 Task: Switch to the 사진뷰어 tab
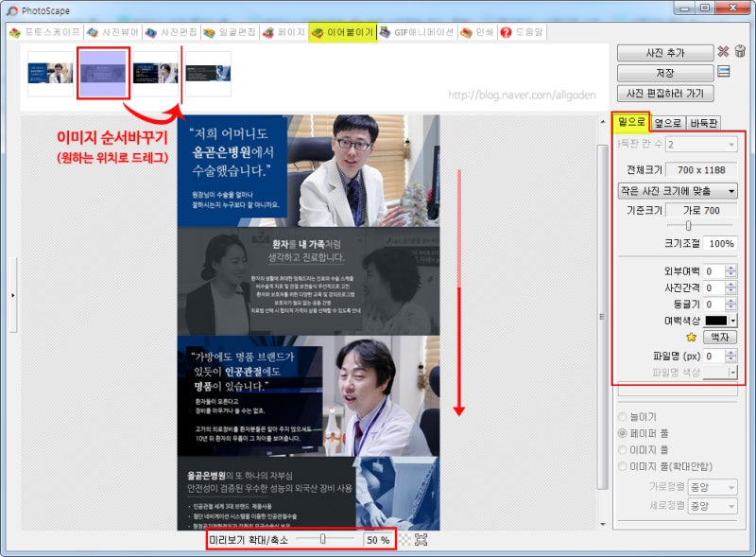pyautogui.click(x=113, y=32)
